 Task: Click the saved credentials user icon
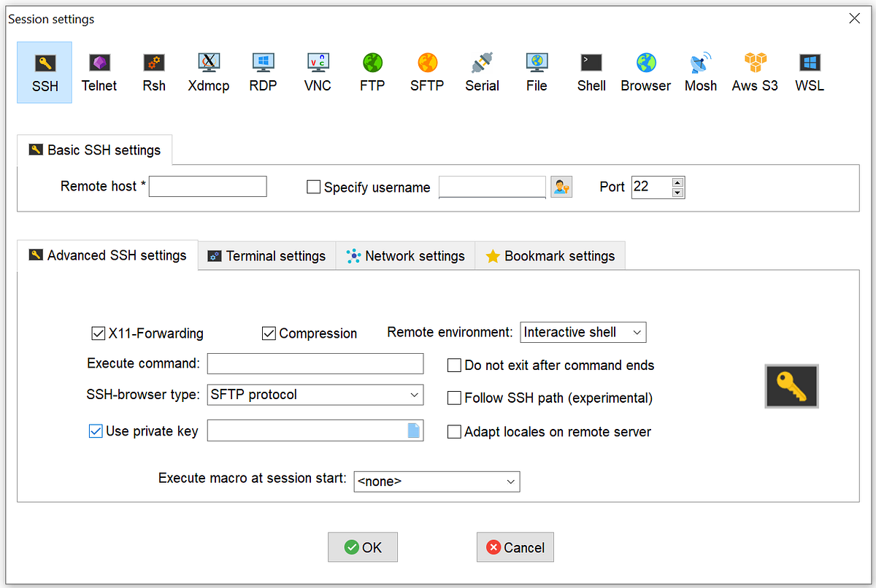(561, 187)
